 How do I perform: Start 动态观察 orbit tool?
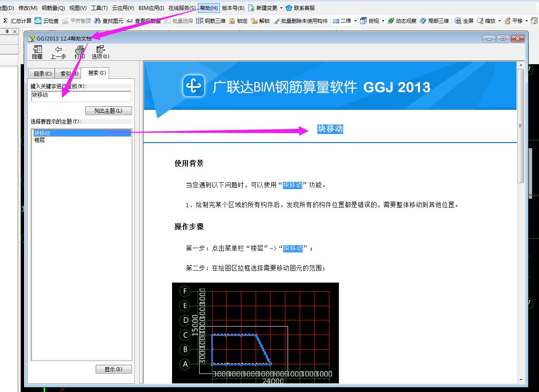[x=402, y=21]
